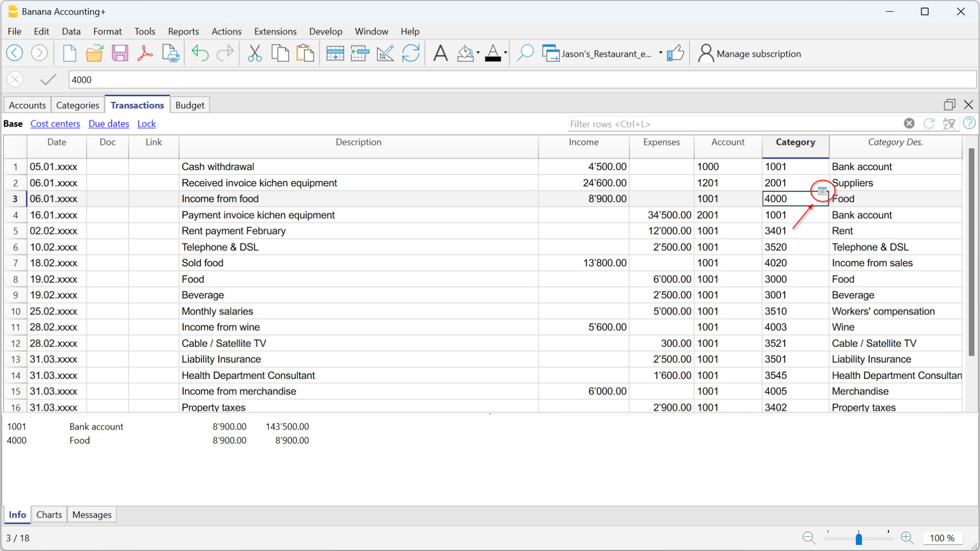
Task: Open the Reports menu
Action: point(183,31)
